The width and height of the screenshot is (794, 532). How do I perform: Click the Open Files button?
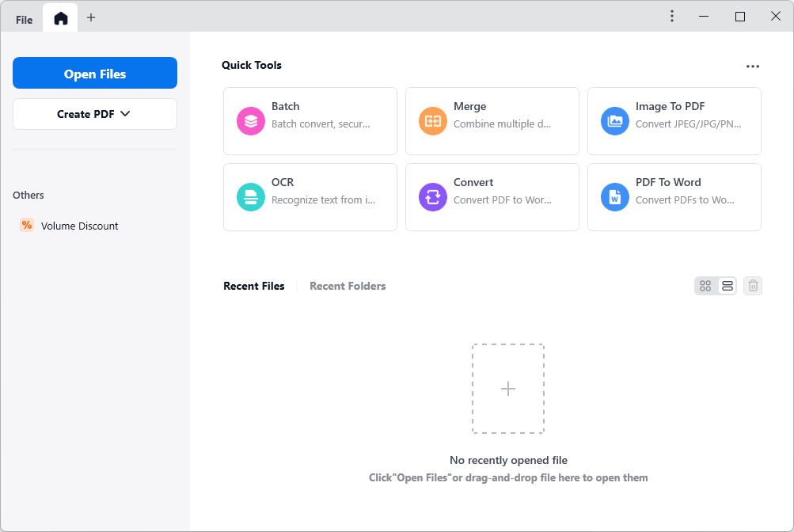(94, 73)
